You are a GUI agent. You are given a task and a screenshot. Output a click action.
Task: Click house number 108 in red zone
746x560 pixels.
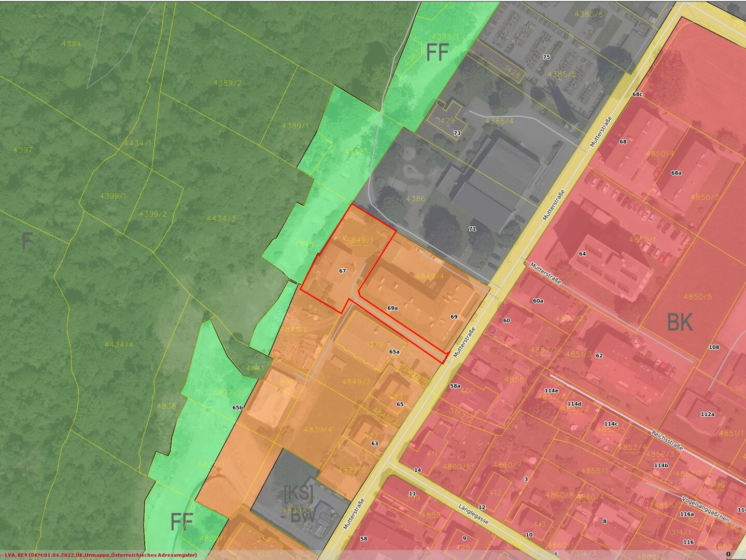[714, 347]
